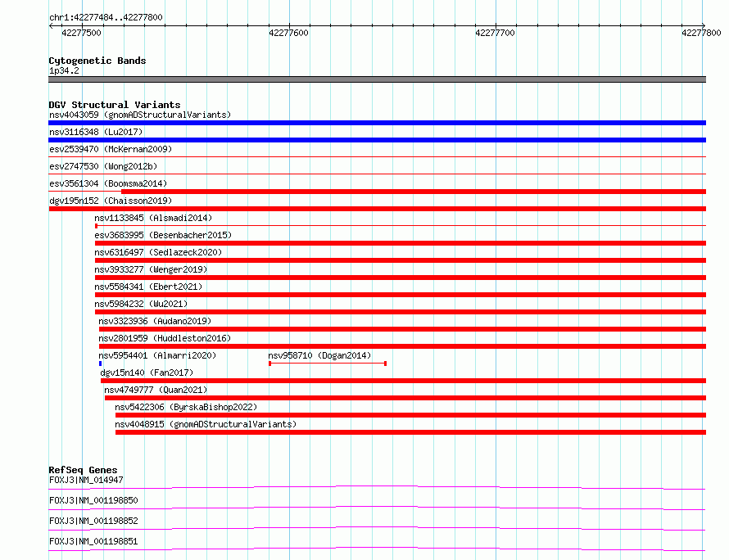Click the red bar under nsv3933277 (Wenger2019)
Image resolution: width=729 pixels, height=560 pixels.
(x=401, y=278)
